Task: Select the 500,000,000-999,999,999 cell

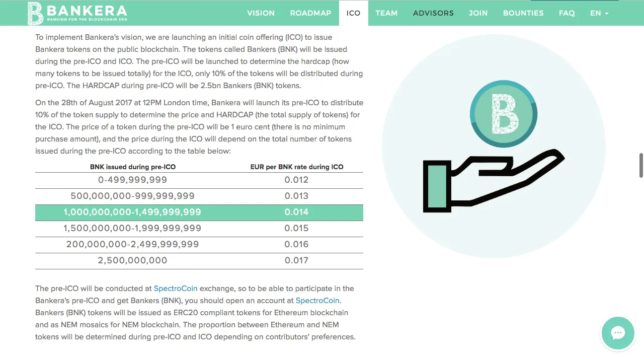Action: (x=133, y=196)
